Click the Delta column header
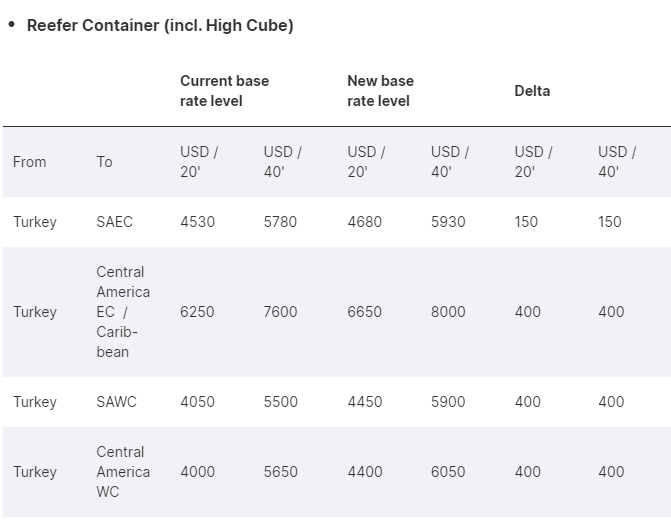This screenshot has height=521, width=671. (x=532, y=91)
